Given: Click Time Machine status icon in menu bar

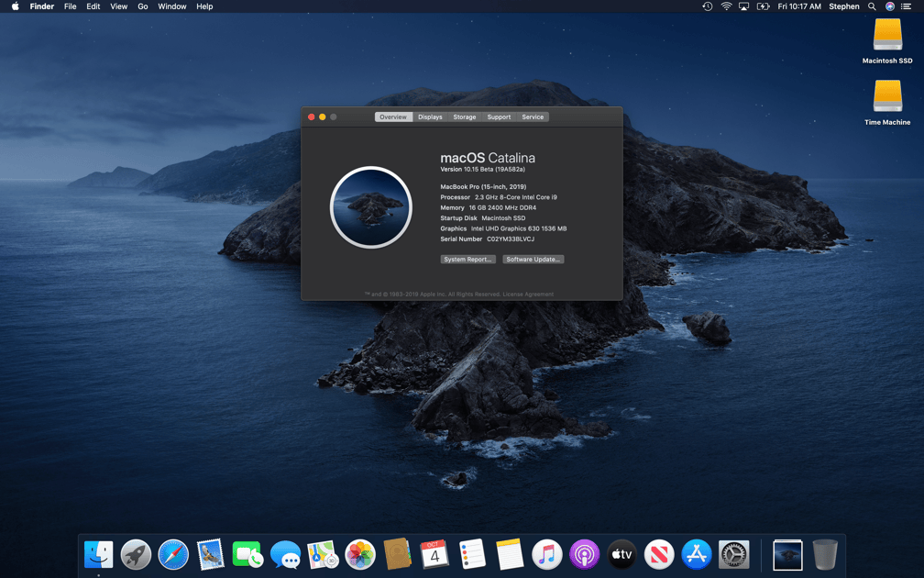Looking at the screenshot, I should coord(708,6).
